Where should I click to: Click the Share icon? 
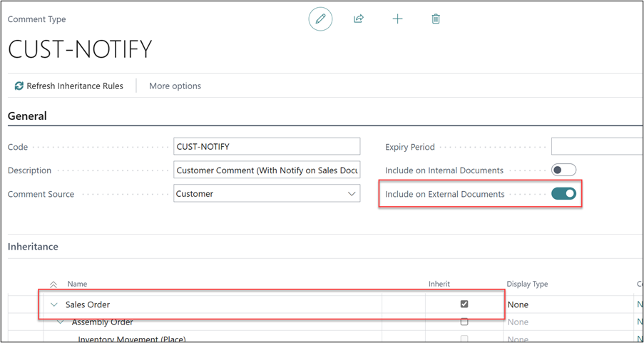pyautogui.click(x=359, y=19)
